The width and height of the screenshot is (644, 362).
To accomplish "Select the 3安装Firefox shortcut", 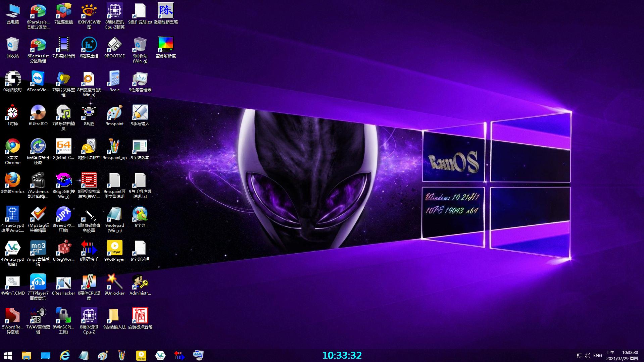I will pyautogui.click(x=13, y=184).
